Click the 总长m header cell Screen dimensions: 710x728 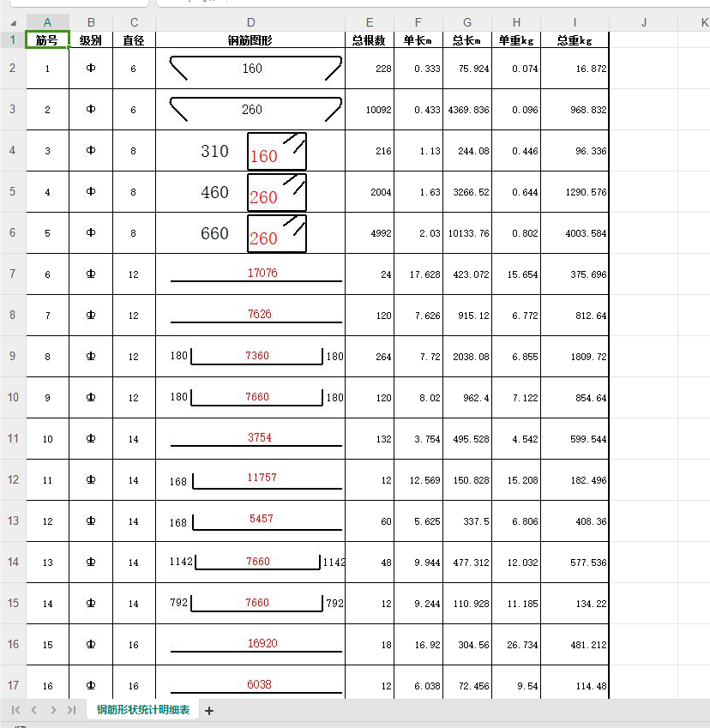click(467, 40)
